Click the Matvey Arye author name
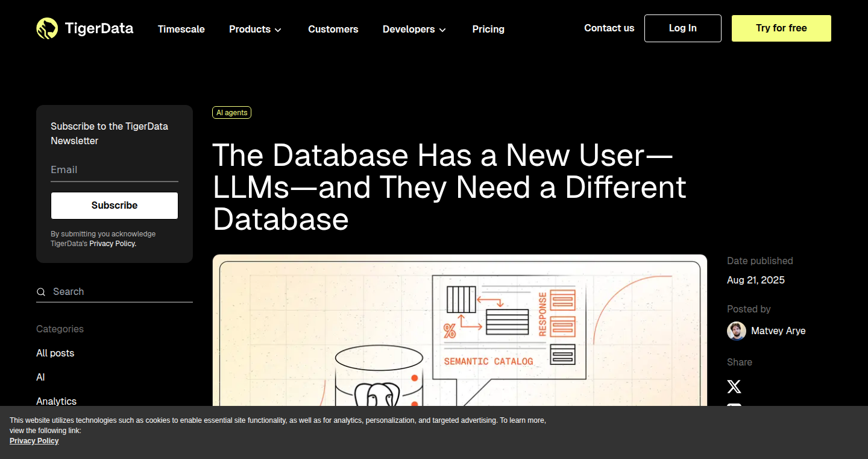Screen dimensions: 868x459 coord(778,331)
